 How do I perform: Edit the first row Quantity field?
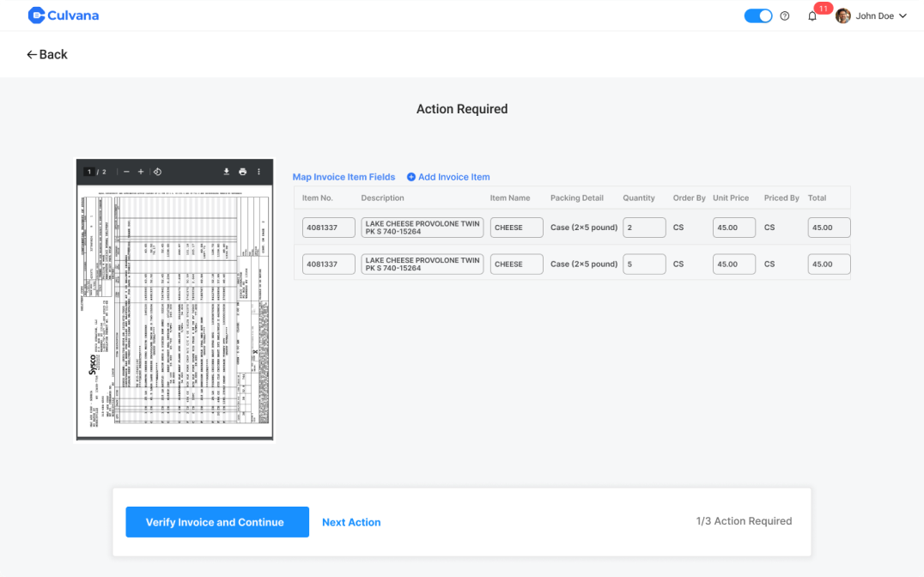pos(644,228)
